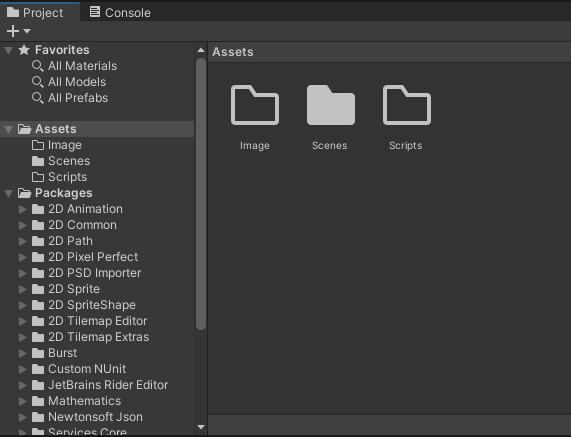Expand the 2D PSD Importer package

(23, 273)
